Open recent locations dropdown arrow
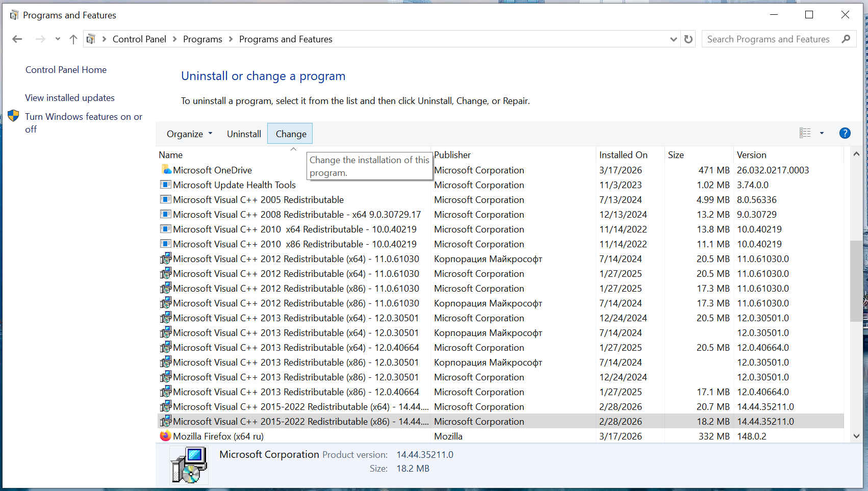 tap(58, 39)
